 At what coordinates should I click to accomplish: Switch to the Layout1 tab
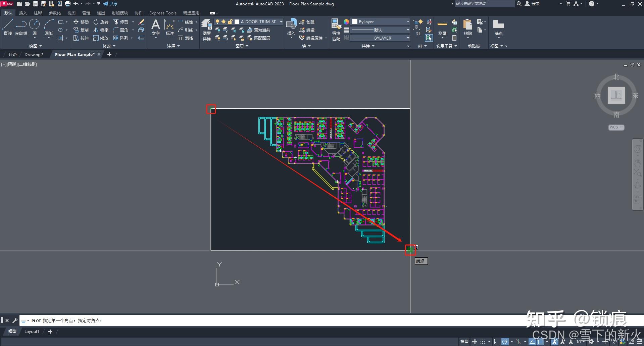32,331
